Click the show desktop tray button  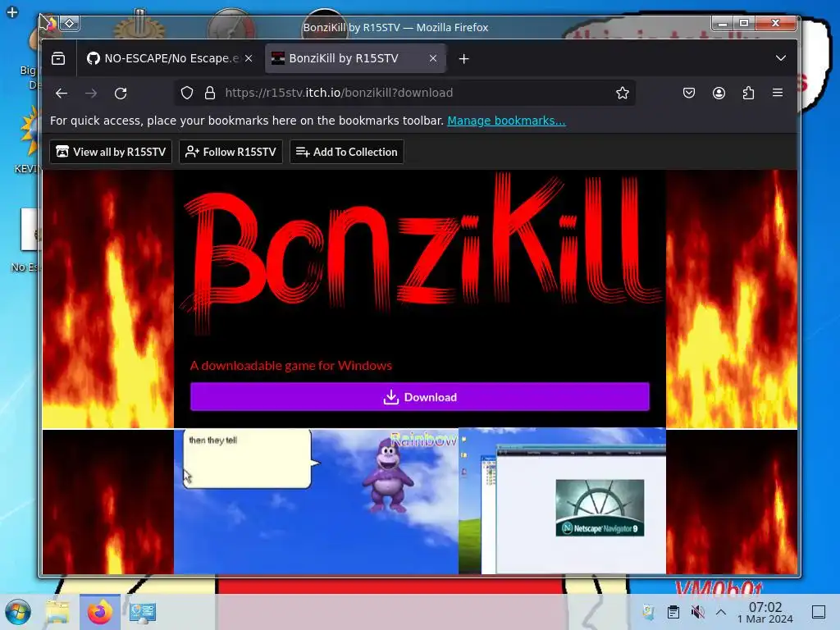click(819, 612)
